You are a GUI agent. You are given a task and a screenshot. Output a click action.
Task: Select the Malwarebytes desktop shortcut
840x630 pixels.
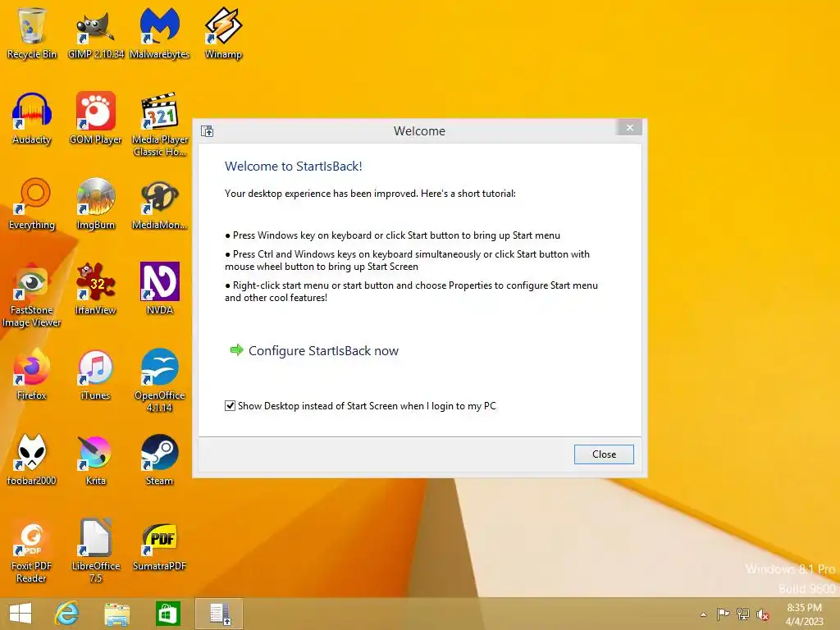point(160,33)
